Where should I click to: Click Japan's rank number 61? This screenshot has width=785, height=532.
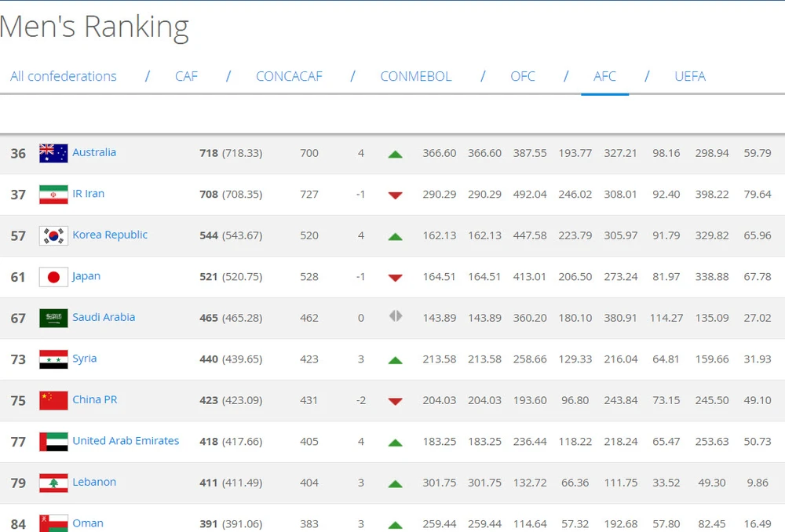(18, 277)
